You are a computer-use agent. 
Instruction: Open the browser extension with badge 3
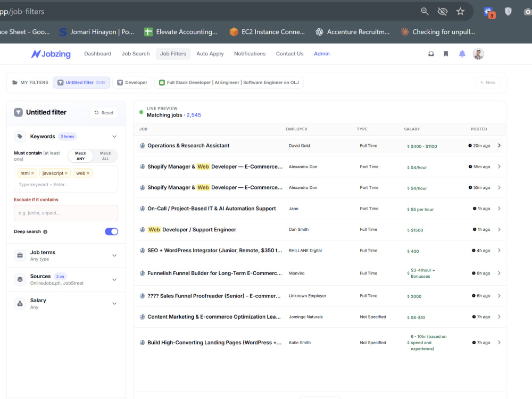[x=489, y=12]
